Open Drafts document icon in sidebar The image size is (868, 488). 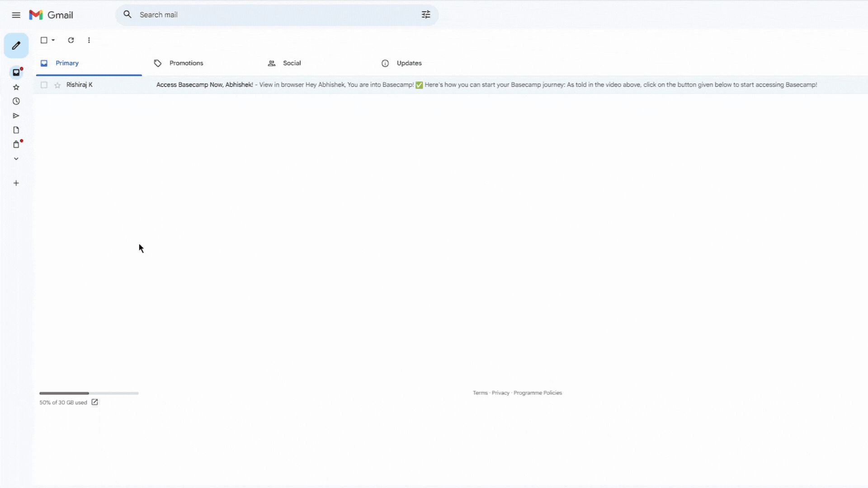point(16,130)
